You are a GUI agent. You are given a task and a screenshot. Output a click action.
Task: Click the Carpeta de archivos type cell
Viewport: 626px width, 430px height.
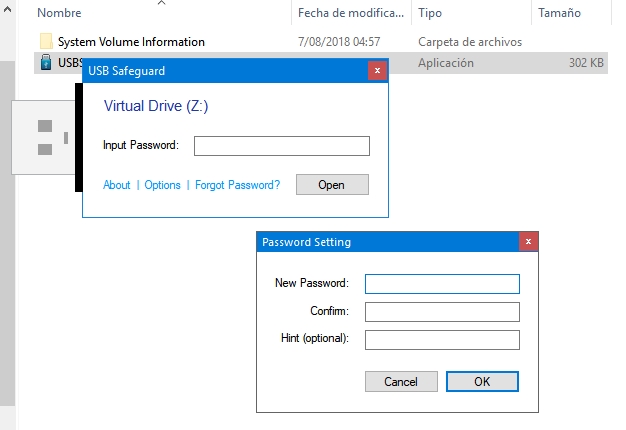[470, 42]
